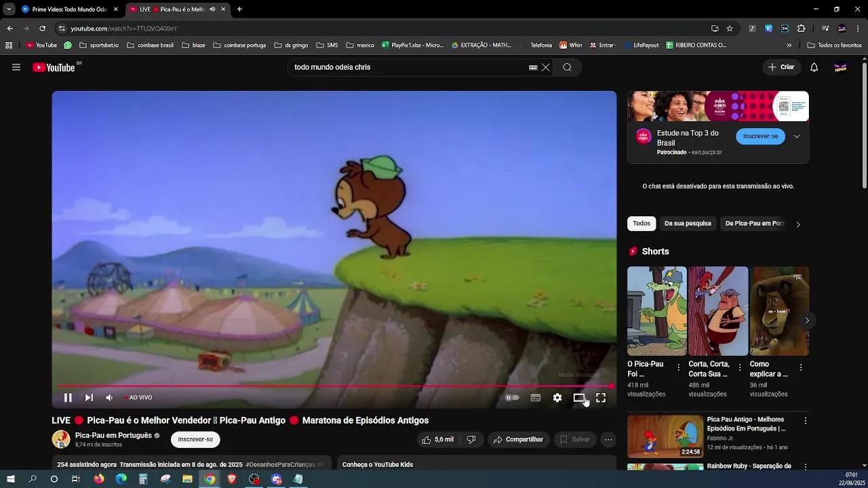868x488 pixels.
Task: Open the sportsbet.io bookmark folder
Action: pos(99,45)
